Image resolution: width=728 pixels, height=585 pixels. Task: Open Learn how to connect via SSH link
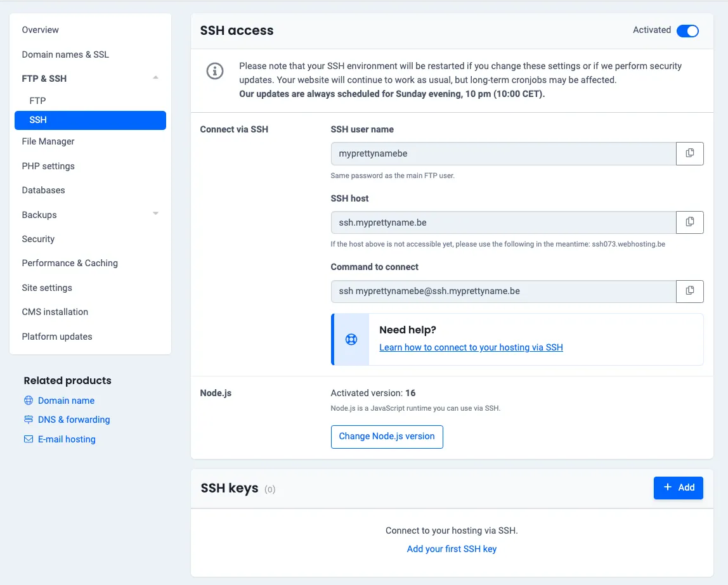tap(471, 347)
